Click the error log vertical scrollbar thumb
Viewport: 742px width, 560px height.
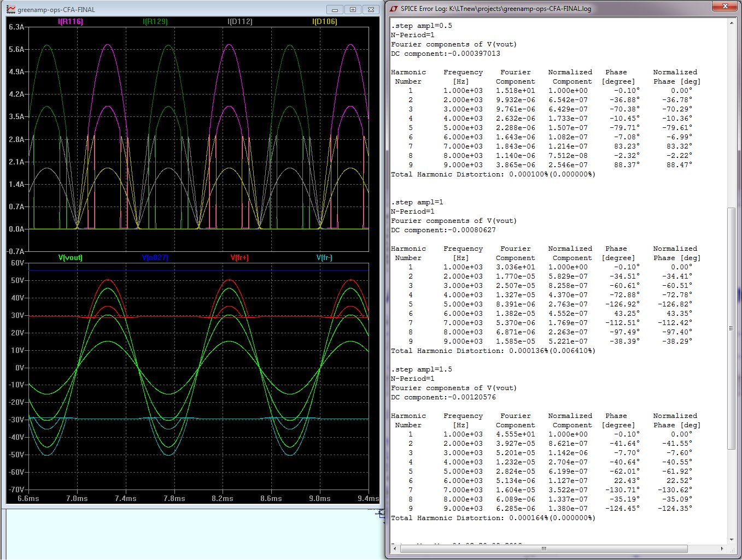pyautogui.click(x=732, y=328)
